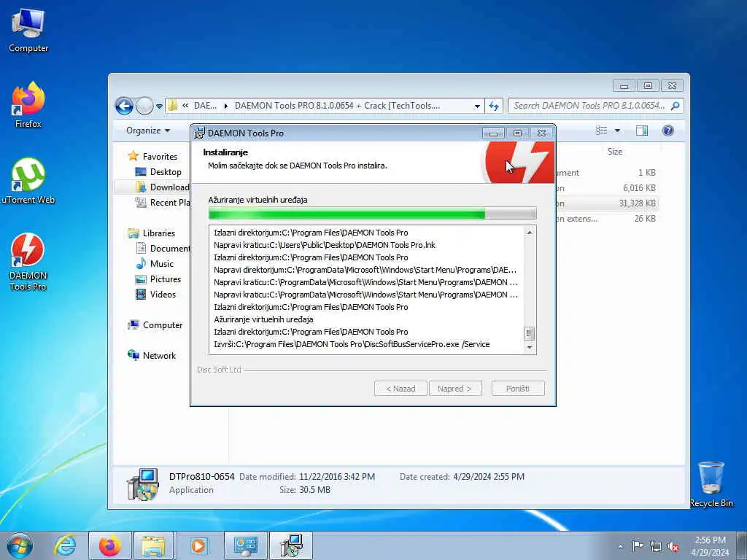Open Internet Explorer from the taskbar

tap(65, 545)
